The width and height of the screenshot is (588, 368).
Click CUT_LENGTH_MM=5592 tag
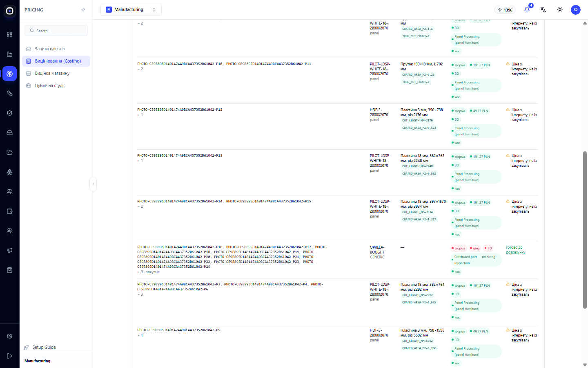[417, 341]
